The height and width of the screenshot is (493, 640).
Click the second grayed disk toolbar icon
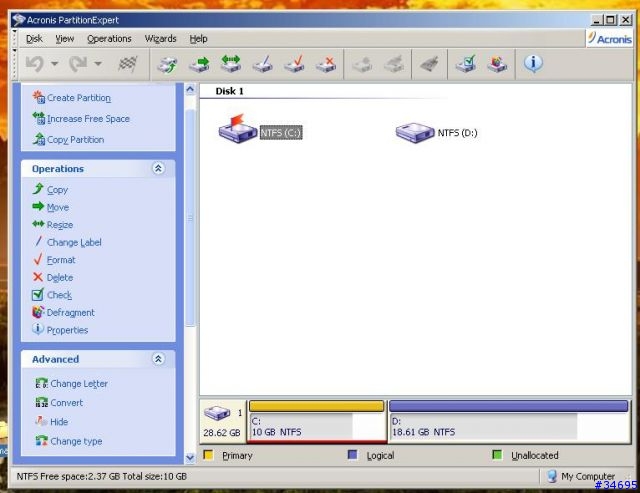pos(394,64)
